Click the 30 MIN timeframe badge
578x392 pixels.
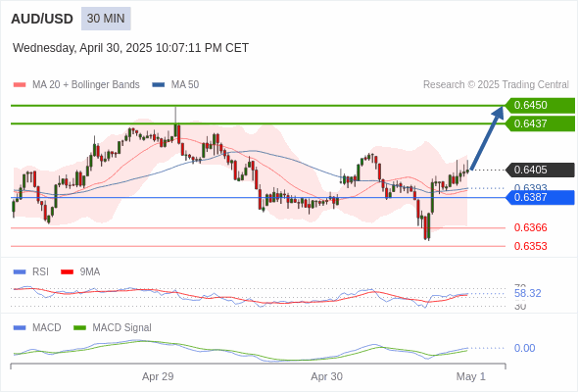(x=106, y=19)
